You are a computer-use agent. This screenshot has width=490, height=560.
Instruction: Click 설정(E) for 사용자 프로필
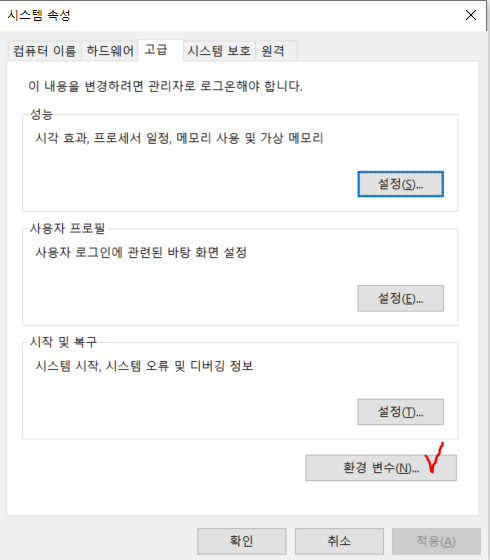(x=401, y=298)
